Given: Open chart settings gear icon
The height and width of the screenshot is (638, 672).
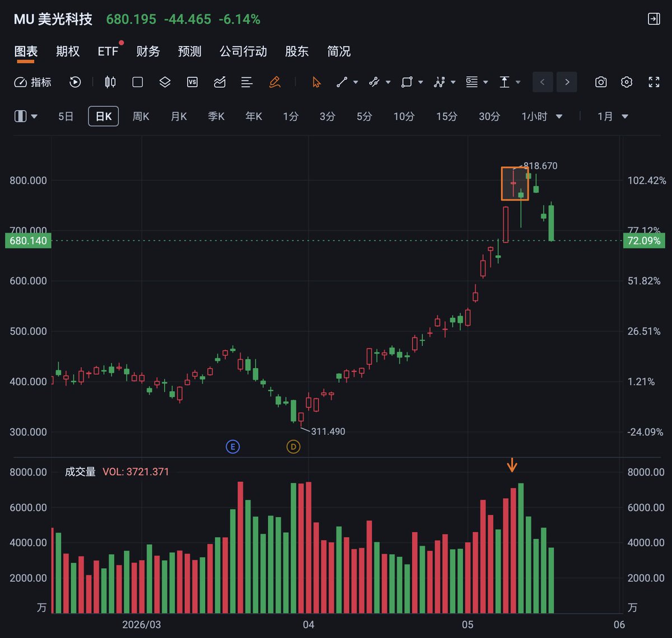Looking at the screenshot, I should pyautogui.click(x=627, y=82).
